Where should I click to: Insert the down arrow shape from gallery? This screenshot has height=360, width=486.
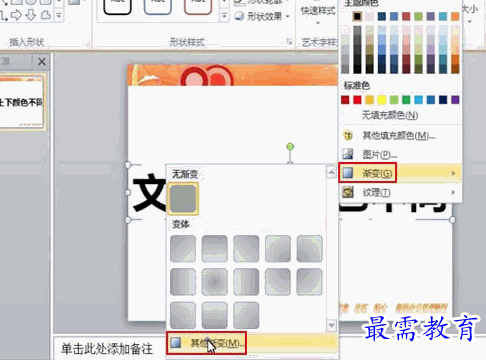click(x=31, y=15)
